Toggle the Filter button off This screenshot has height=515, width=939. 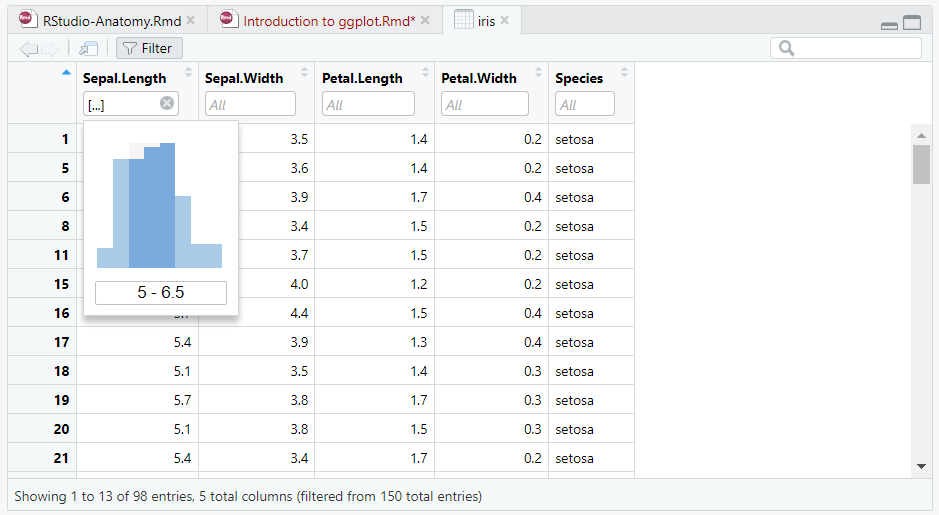(x=148, y=48)
